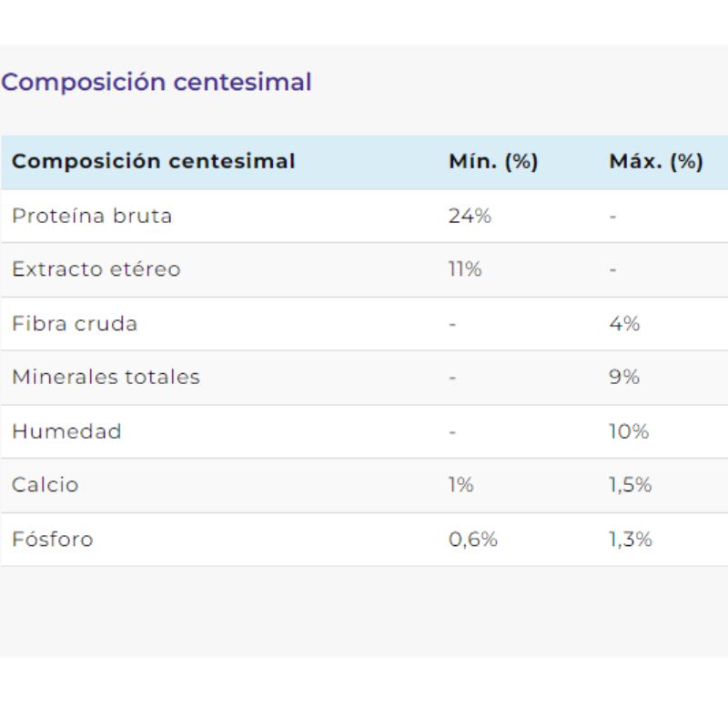Screen dimensions: 728x728
Task: Select the 'Calcio' row label
Action: click(x=45, y=485)
